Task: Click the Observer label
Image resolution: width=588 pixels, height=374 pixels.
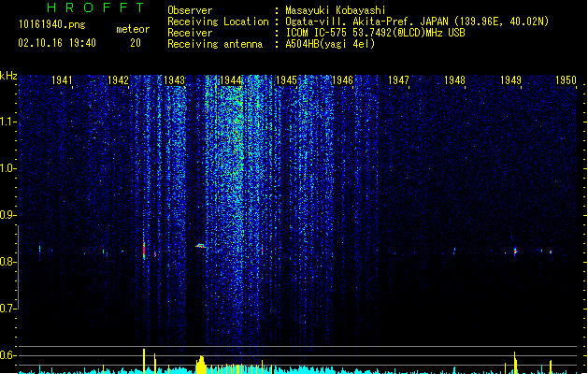Action: point(190,10)
